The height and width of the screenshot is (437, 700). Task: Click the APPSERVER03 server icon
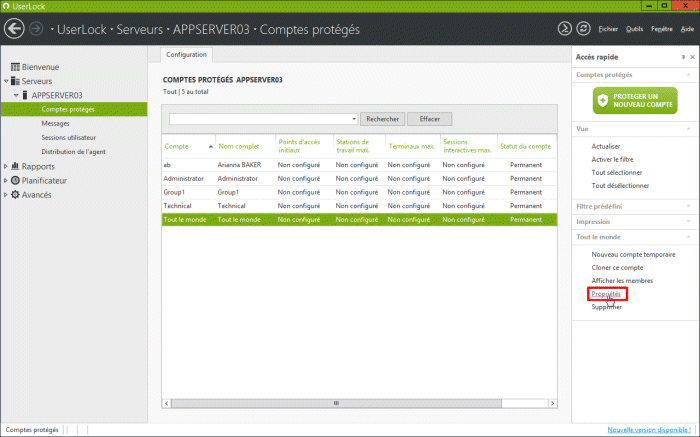pyautogui.click(x=25, y=95)
